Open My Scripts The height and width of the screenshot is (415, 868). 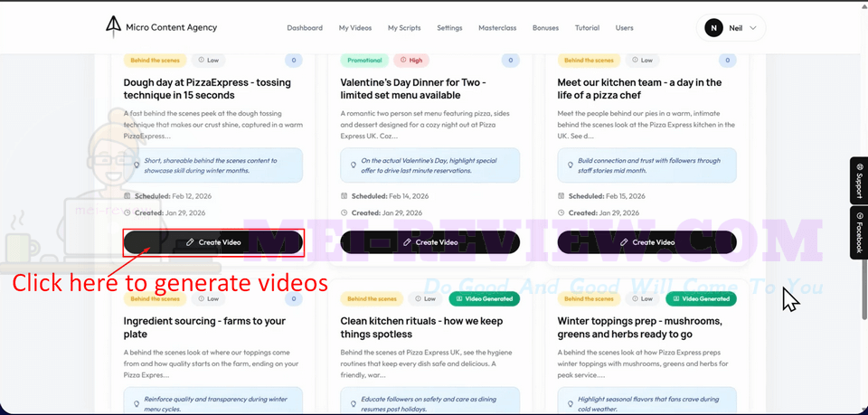[404, 28]
